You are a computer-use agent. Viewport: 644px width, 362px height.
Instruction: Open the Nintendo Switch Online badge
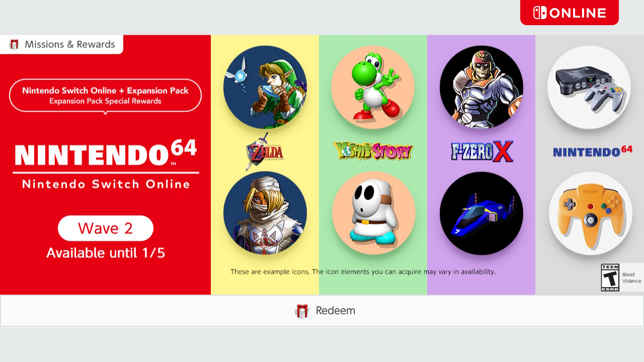[x=570, y=13]
